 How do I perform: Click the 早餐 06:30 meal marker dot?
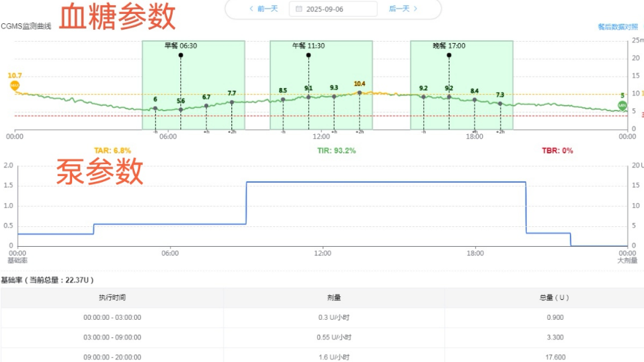coord(181,55)
